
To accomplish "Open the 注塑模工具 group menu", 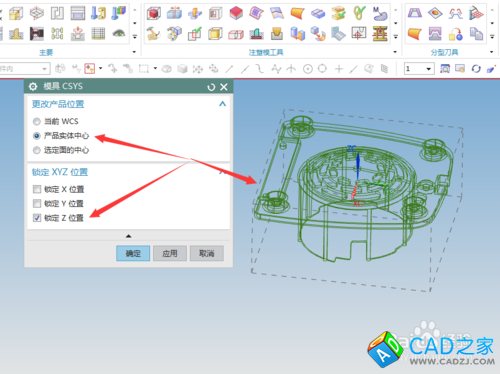I will (x=395, y=52).
